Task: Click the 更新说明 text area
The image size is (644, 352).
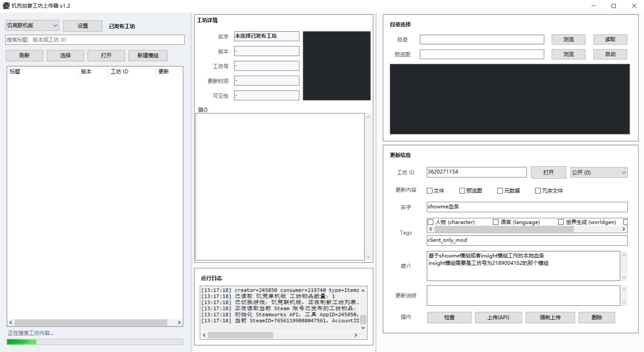Action: (x=523, y=296)
